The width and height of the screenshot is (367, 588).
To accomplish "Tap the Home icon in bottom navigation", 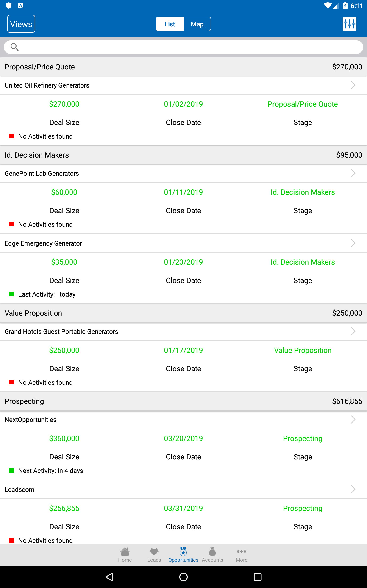I will (x=125, y=551).
